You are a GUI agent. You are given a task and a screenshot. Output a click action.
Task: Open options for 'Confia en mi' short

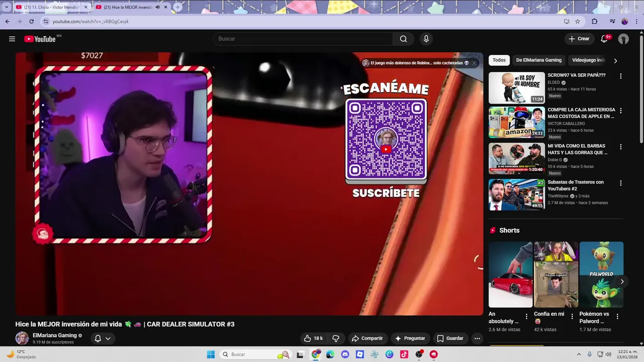coord(572,317)
